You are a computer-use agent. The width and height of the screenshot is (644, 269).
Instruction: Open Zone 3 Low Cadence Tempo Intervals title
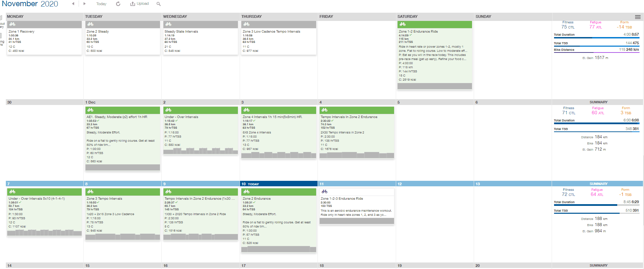[271, 32]
